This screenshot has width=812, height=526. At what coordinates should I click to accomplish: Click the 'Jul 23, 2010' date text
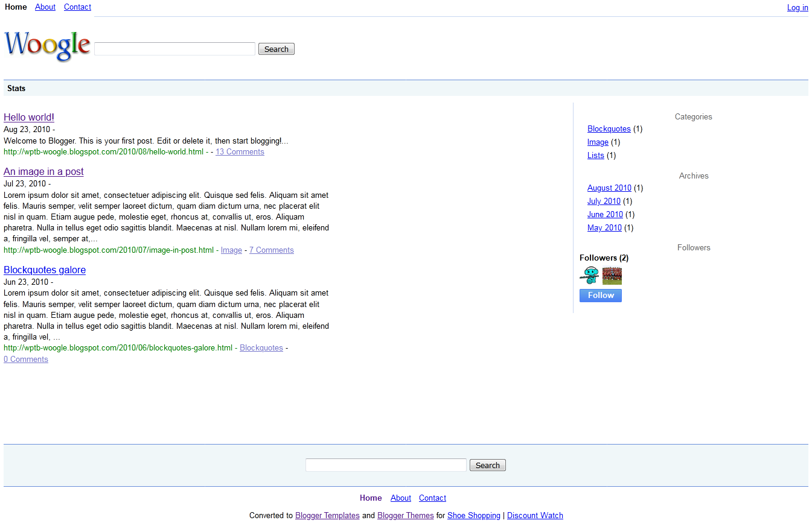pyautogui.click(x=25, y=184)
